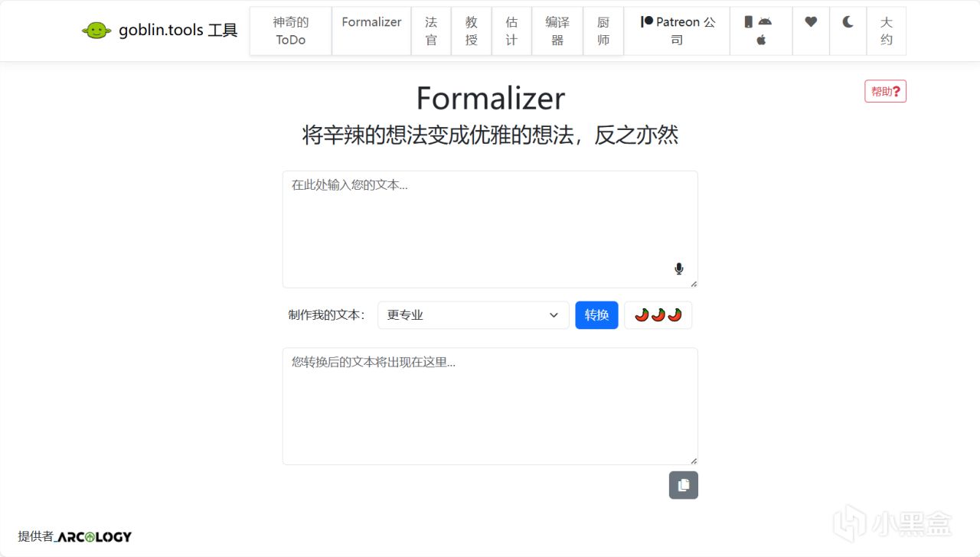Focus the 在此处输入您的文本 input box

click(490, 230)
